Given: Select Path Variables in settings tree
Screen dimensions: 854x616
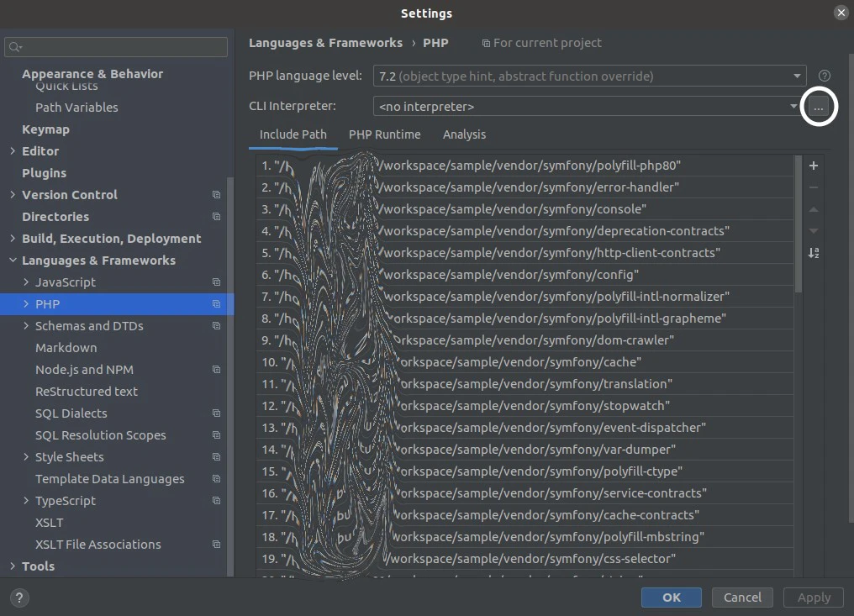Looking at the screenshot, I should coord(76,108).
